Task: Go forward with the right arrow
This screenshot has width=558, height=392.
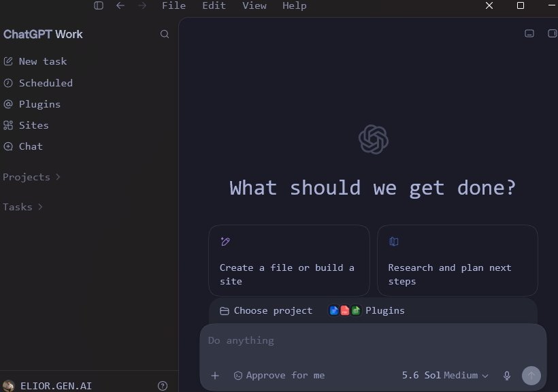Action: click(142, 5)
